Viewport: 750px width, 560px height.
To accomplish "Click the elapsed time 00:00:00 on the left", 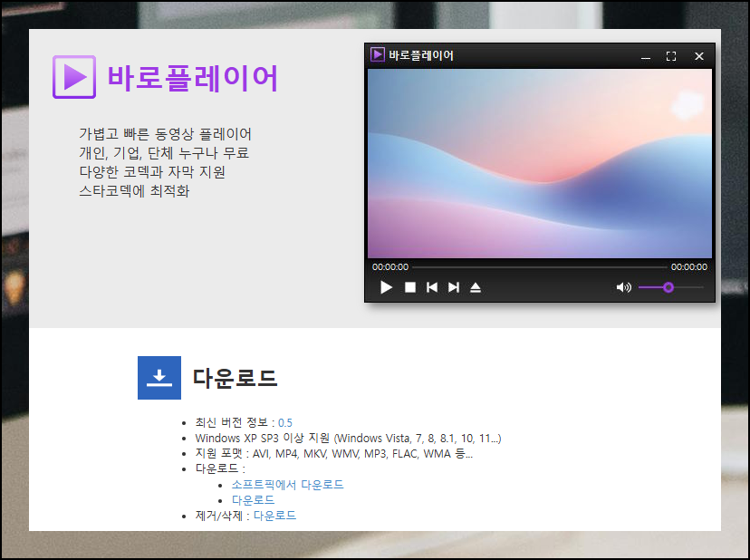I will click(390, 267).
